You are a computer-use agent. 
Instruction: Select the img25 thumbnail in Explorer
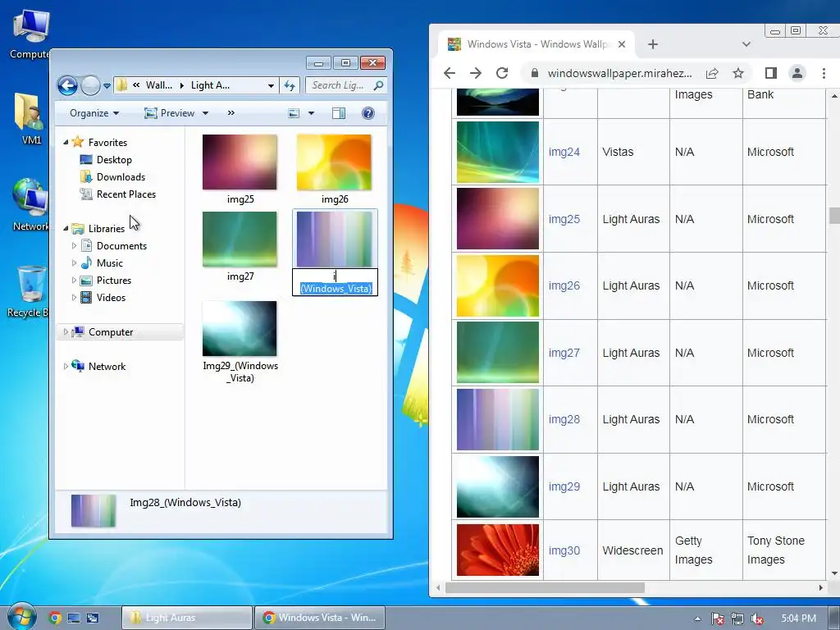pyautogui.click(x=240, y=162)
